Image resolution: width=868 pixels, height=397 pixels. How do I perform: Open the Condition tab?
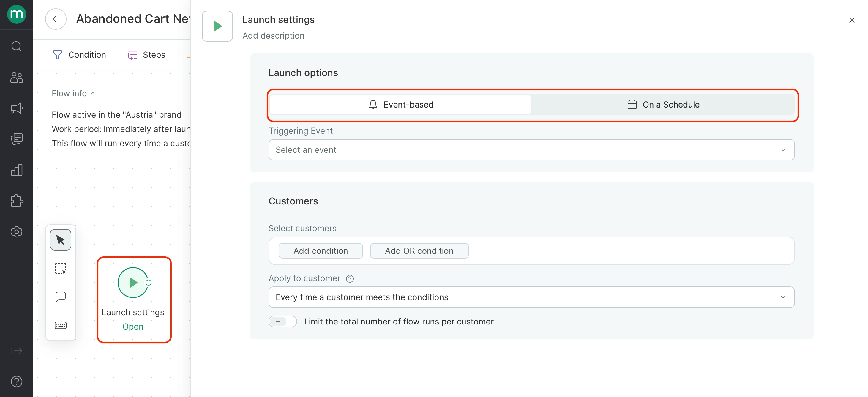[80, 55]
